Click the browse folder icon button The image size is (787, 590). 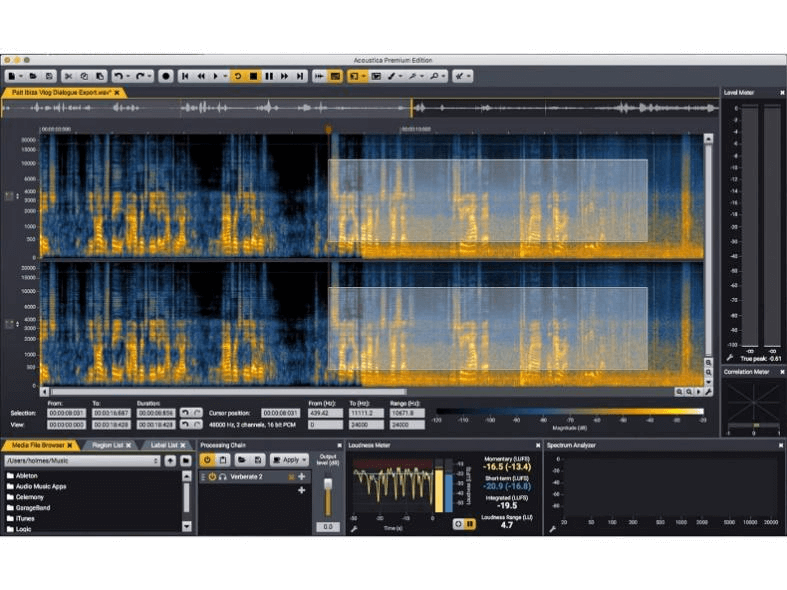186,461
